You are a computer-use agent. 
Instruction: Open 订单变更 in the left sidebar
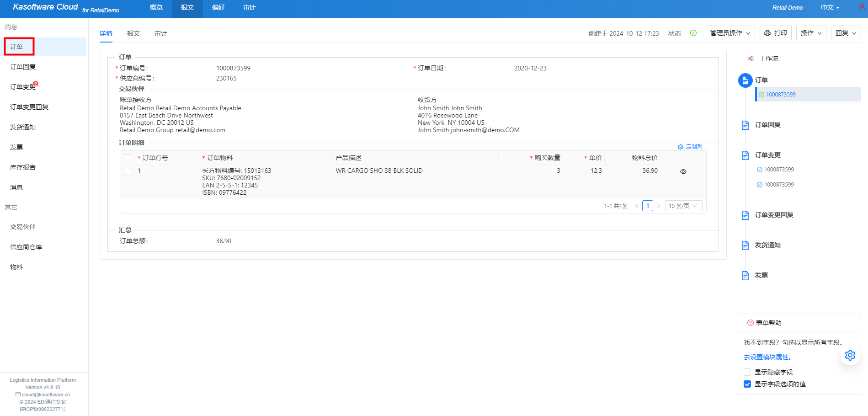(x=23, y=87)
